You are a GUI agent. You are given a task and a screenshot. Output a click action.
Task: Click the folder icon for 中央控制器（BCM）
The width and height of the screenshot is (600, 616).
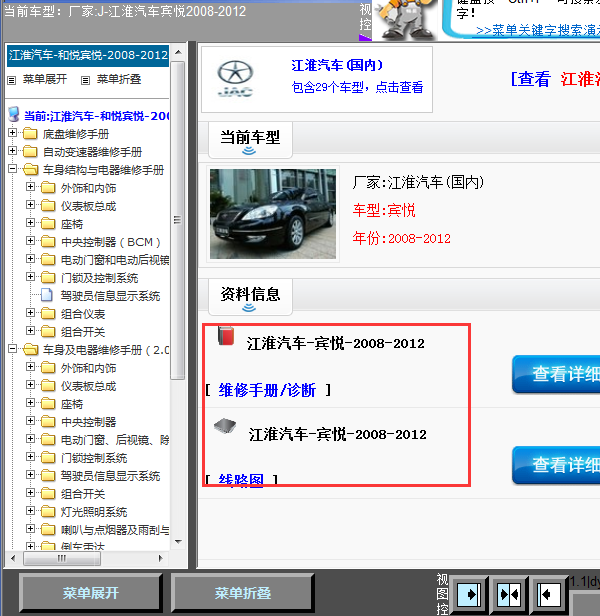click(x=48, y=241)
